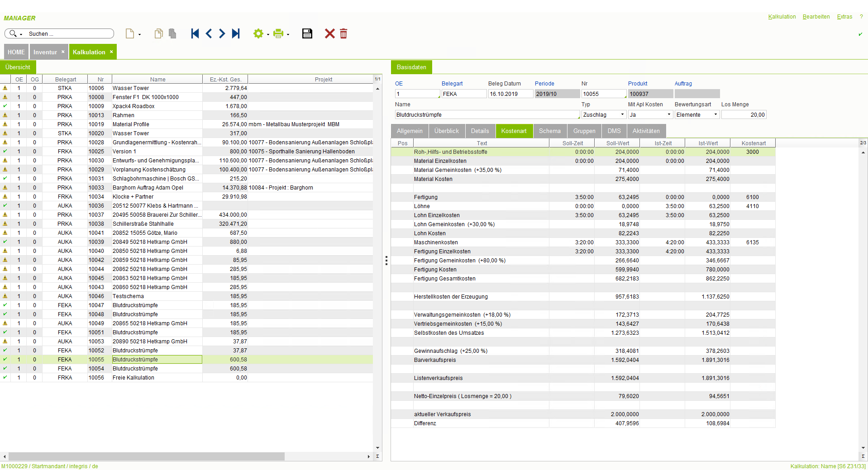The image size is (868, 470).
Task: Click the Periode link label
Action: tap(544, 84)
